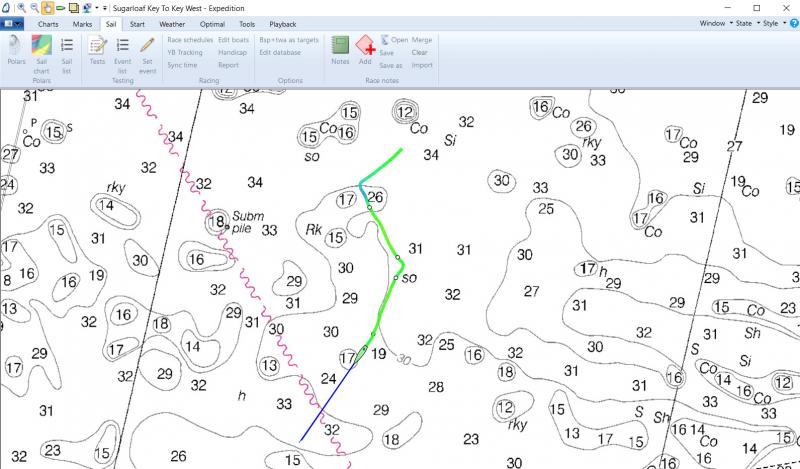Image resolution: width=800 pixels, height=469 pixels.
Task: Open the Race Notes notebook icon
Action: point(340,50)
